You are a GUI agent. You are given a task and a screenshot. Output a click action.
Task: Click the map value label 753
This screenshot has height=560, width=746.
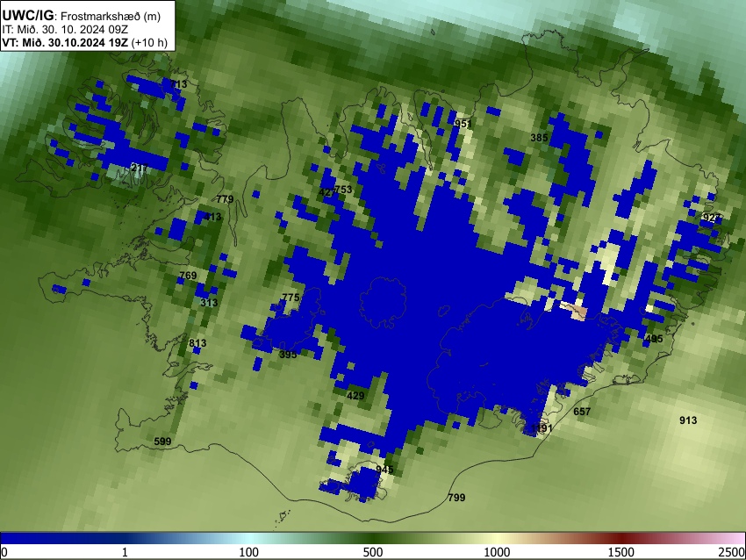tap(343, 190)
